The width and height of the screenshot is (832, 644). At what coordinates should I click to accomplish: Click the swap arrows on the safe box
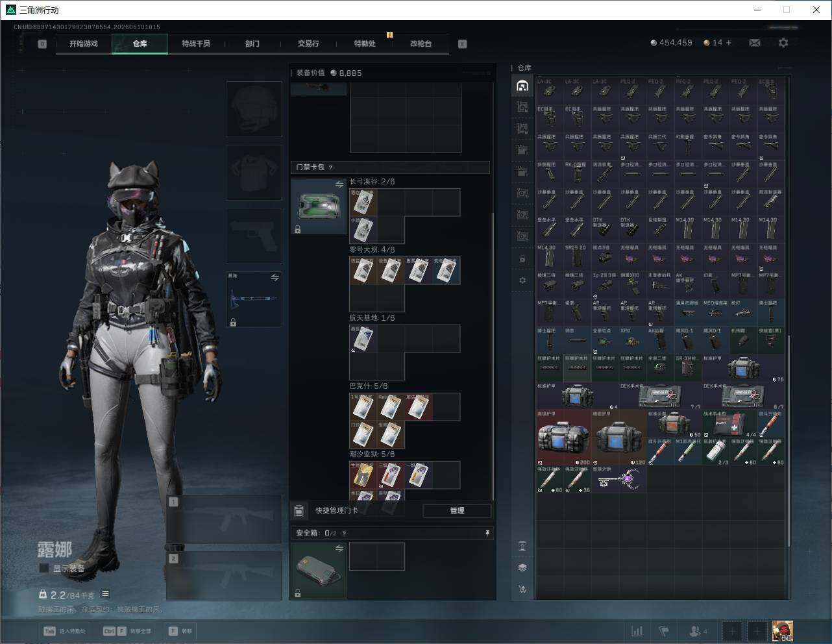coord(339,549)
